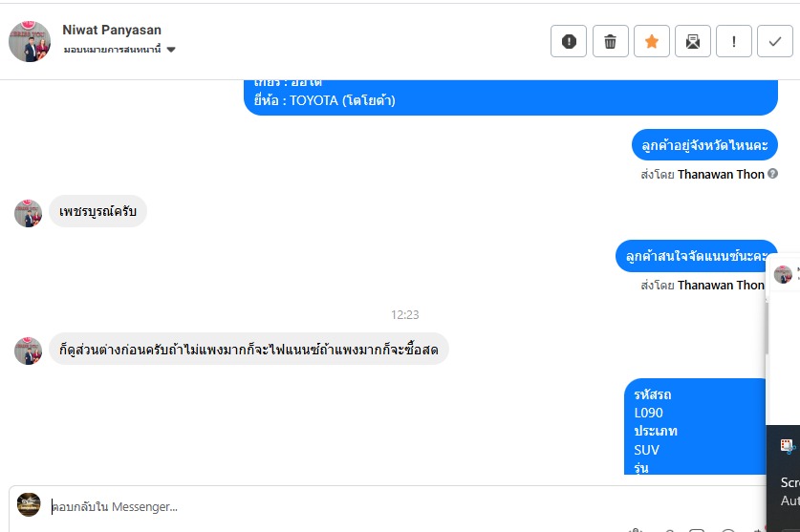Mark conversation unread with envelope icon
Viewport: 800px width, 532px height.
[x=693, y=42]
